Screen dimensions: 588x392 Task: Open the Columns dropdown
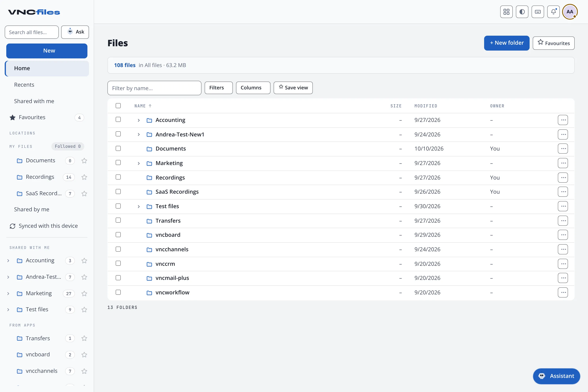click(x=253, y=88)
